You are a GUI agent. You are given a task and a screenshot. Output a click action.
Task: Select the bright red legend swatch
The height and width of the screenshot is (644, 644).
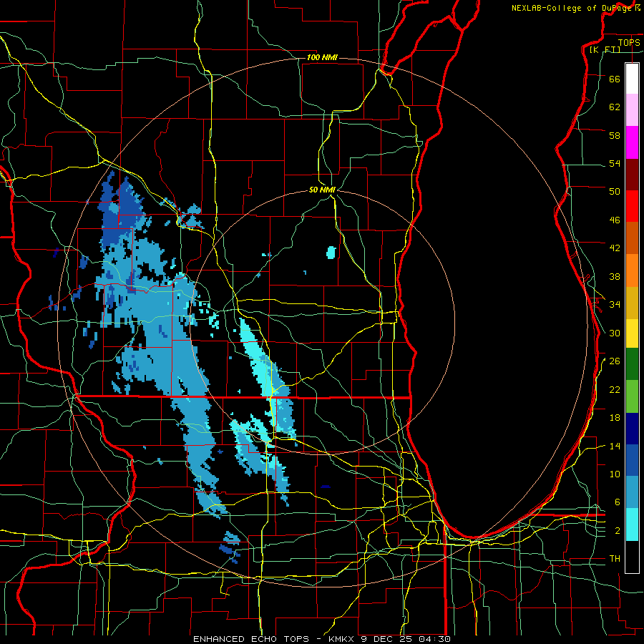click(632, 206)
